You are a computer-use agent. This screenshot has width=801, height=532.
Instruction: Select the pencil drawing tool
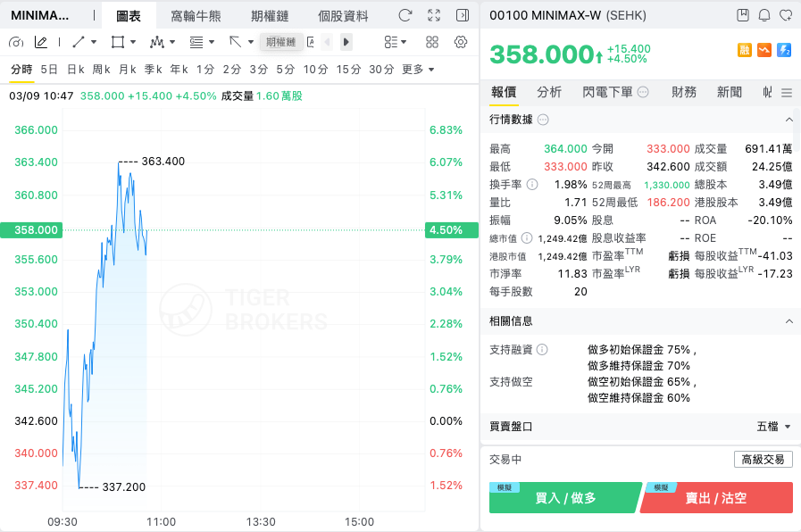click(x=41, y=42)
